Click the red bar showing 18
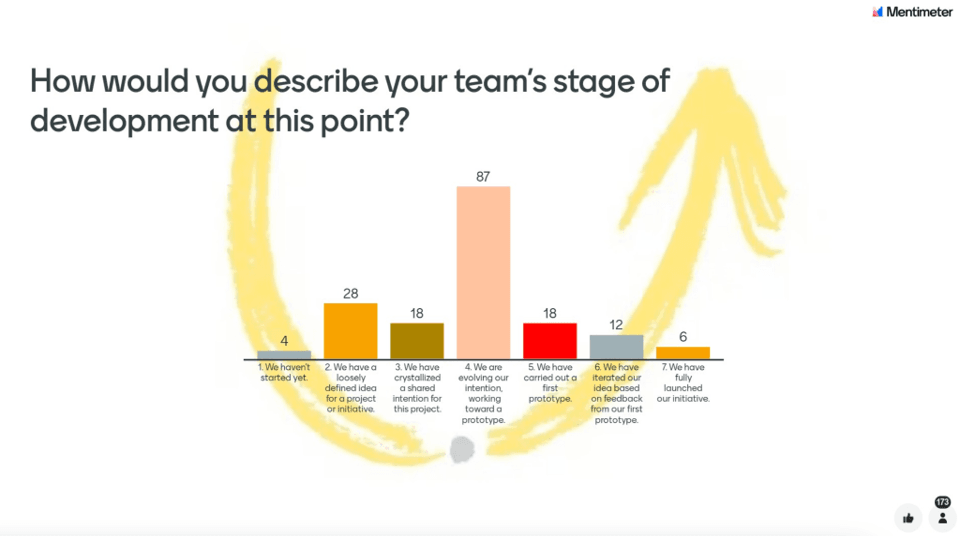Viewport: 960px width, 536px height. (550, 341)
